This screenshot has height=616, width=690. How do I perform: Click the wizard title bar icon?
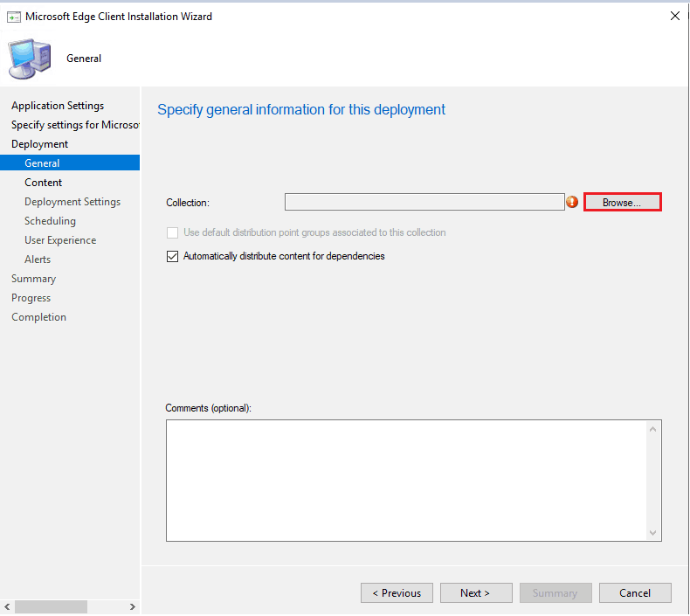[x=14, y=17]
